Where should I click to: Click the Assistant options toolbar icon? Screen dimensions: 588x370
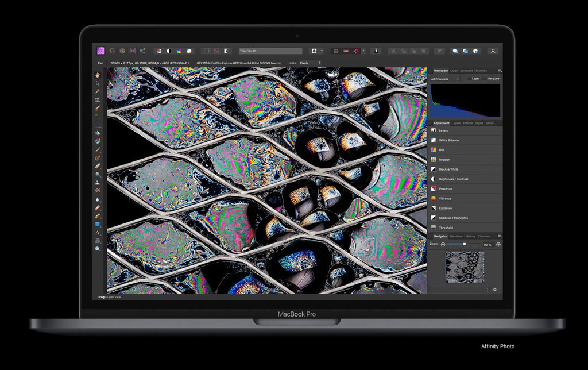(376, 51)
